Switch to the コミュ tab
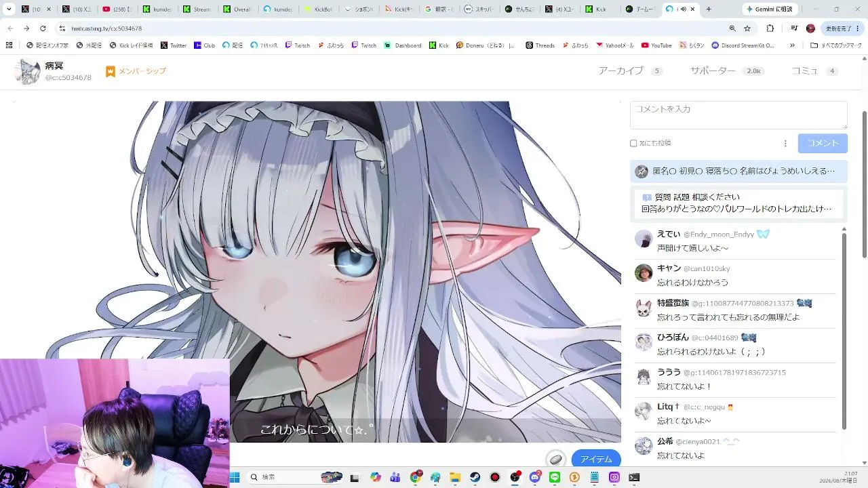The height and width of the screenshot is (488, 868). coord(814,71)
